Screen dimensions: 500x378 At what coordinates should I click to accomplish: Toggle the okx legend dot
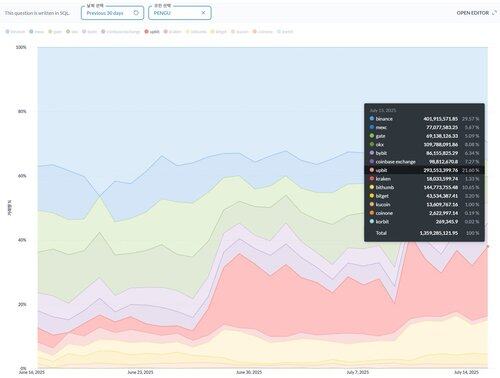pyautogui.click(x=68, y=32)
